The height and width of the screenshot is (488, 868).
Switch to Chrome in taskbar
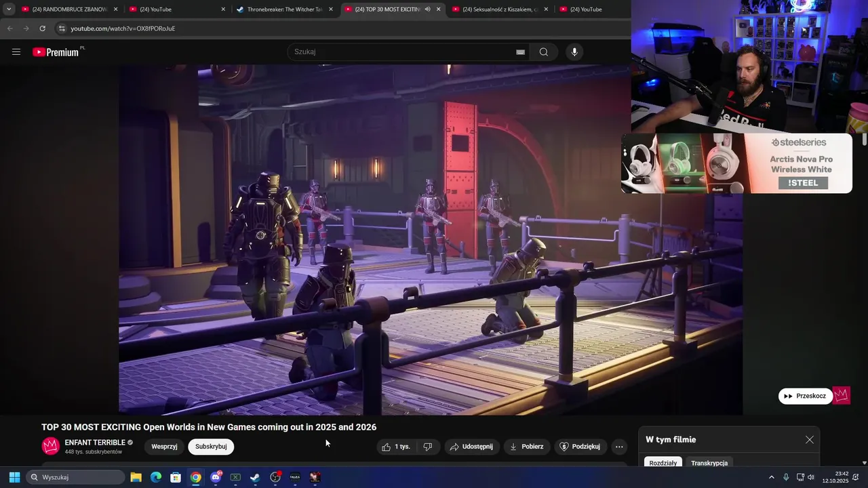[x=195, y=477]
